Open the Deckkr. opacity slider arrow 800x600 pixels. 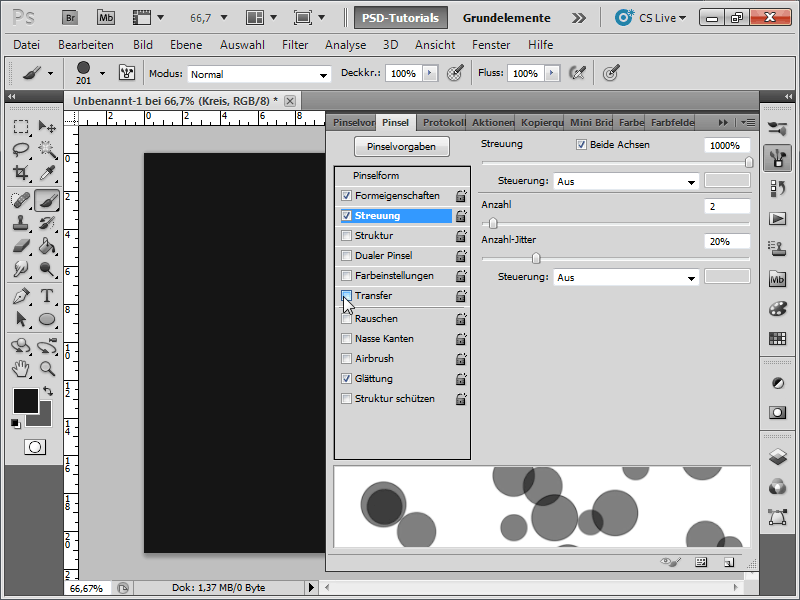tap(430, 73)
